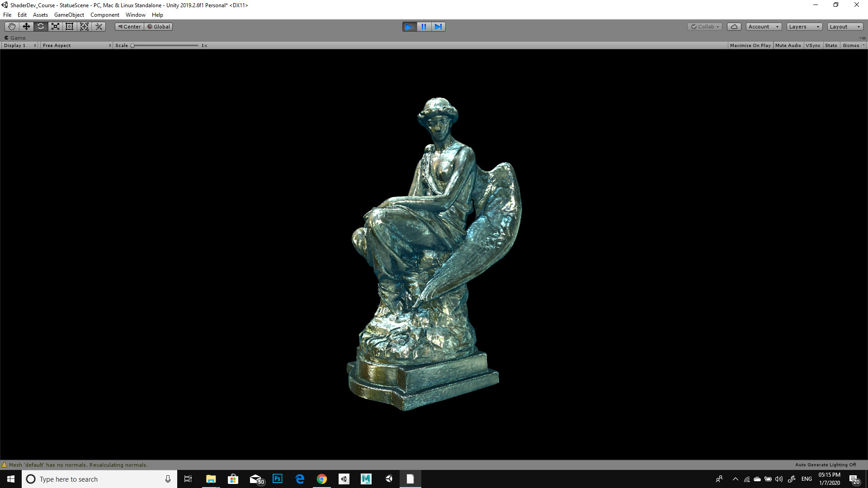Open the Layers dropdown

click(804, 26)
